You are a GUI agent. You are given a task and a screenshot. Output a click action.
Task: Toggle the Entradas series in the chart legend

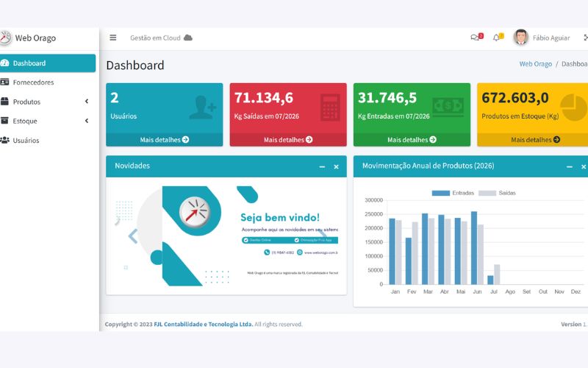coord(453,193)
